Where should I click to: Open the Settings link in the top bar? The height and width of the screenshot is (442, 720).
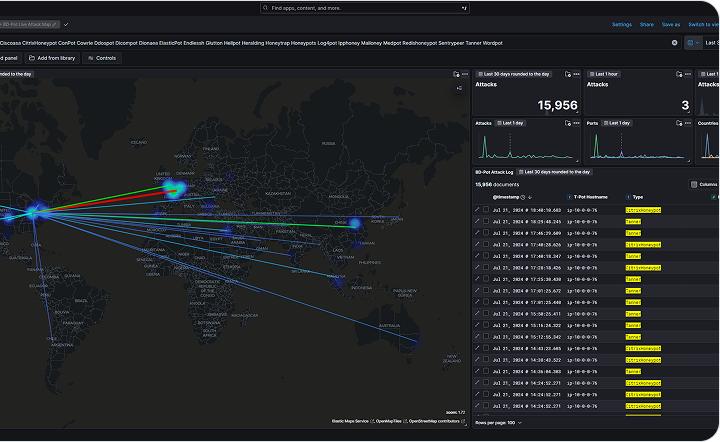pos(622,24)
